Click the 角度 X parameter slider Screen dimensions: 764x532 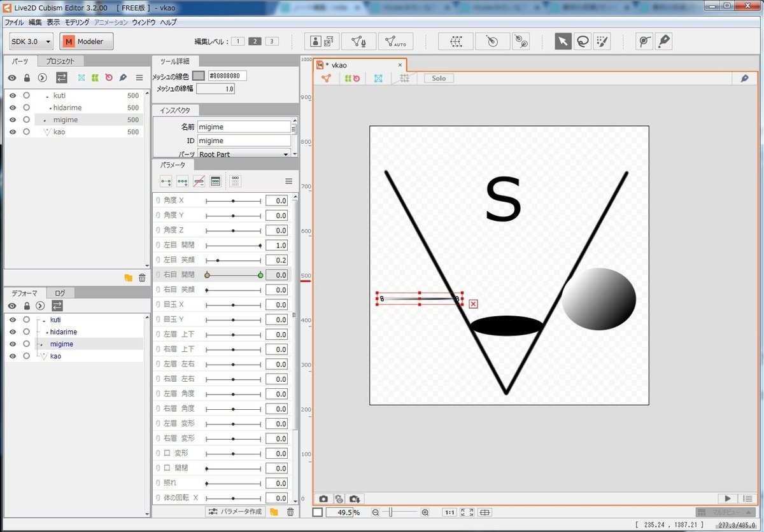(233, 200)
